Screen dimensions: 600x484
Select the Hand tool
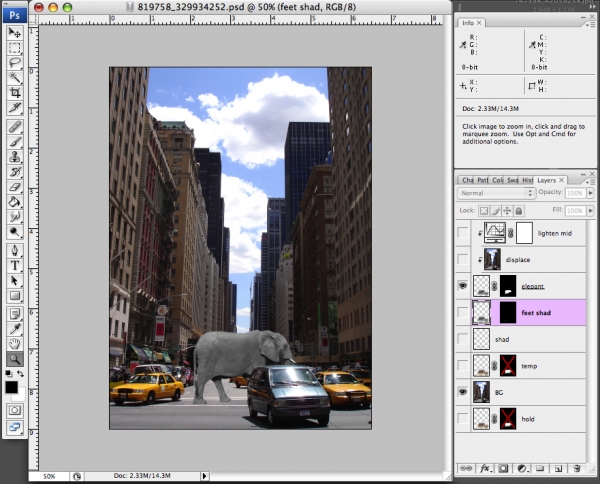pyautogui.click(x=15, y=344)
